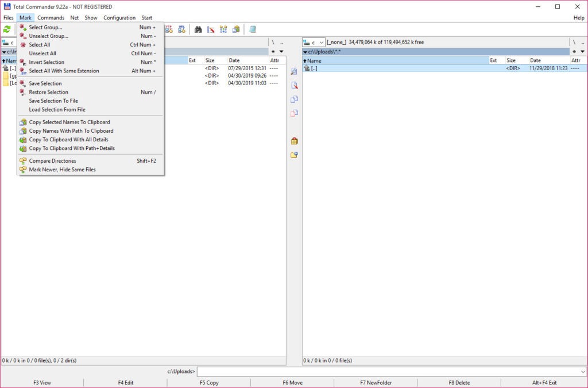Image resolution: width=588 pixels, height=388 pixels.
Task: Choose Copy Names With Path To Clipboard
Action: 90,130
